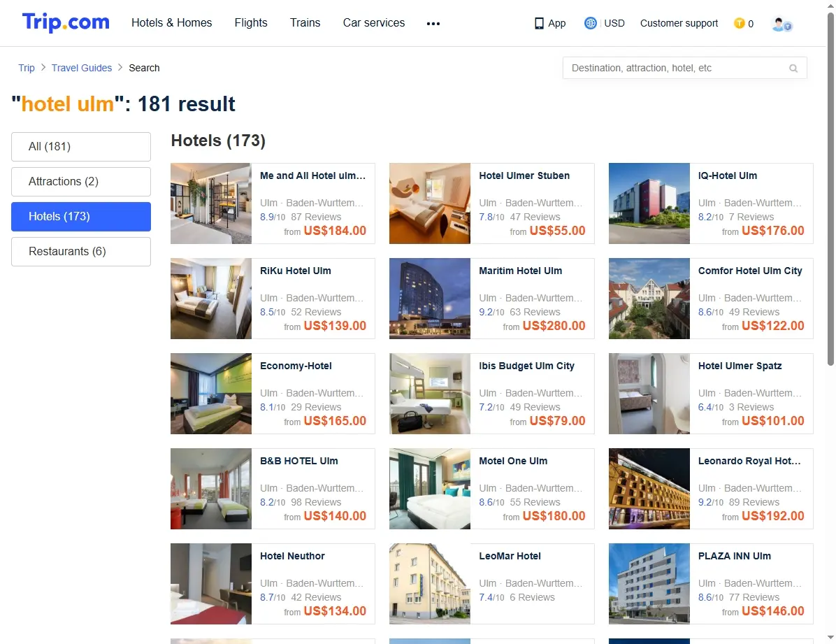Click the IQ-Hotel Ulm title
The image size is (836, 644).
pyautogui.click(x=727, y=176)
